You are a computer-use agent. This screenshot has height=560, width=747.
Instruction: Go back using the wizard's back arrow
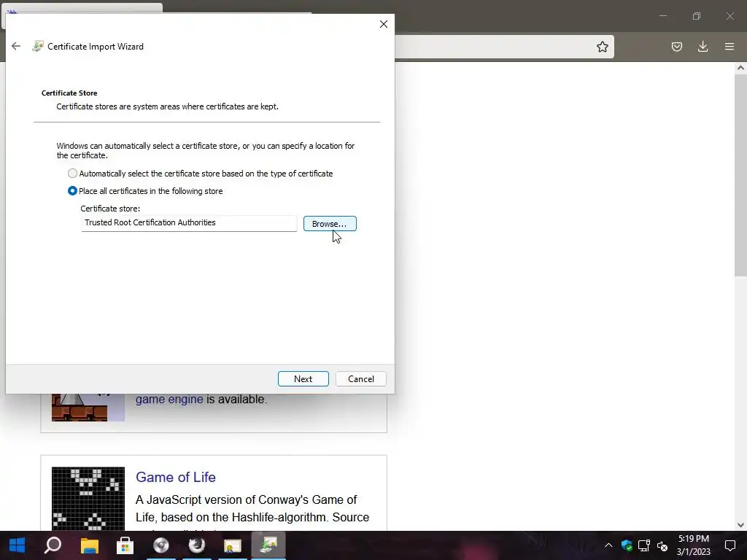16,46
